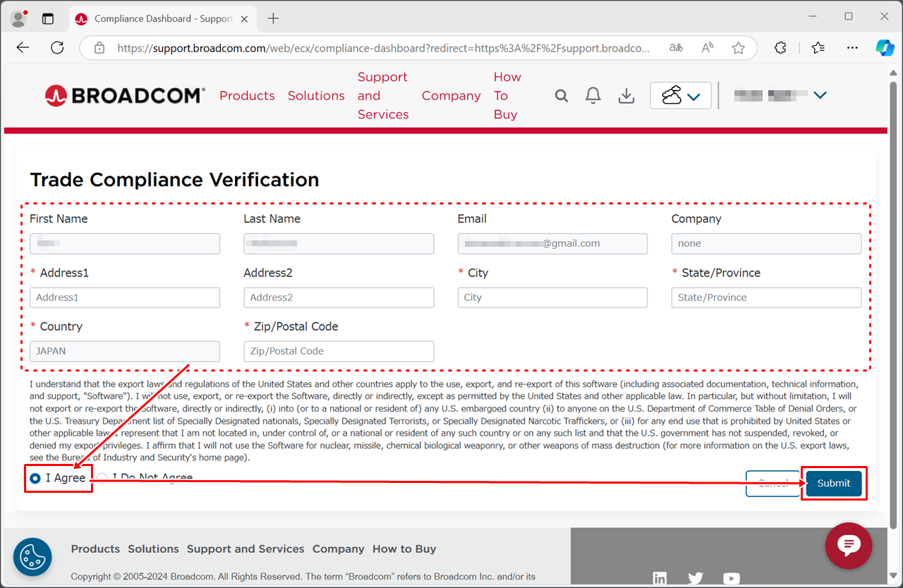The width and height of the screenshot is (903, 588).
Task: Click the Submit button
Action: coord(833,484)
